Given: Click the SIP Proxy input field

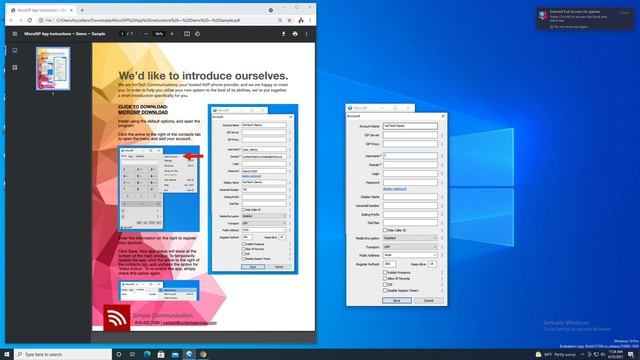Looking at the screenshot, I should point(410,144).
